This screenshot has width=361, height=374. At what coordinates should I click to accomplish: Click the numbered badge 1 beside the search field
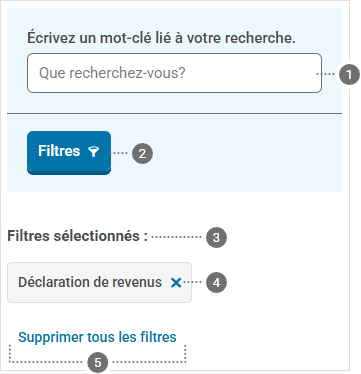pos(349,74)
